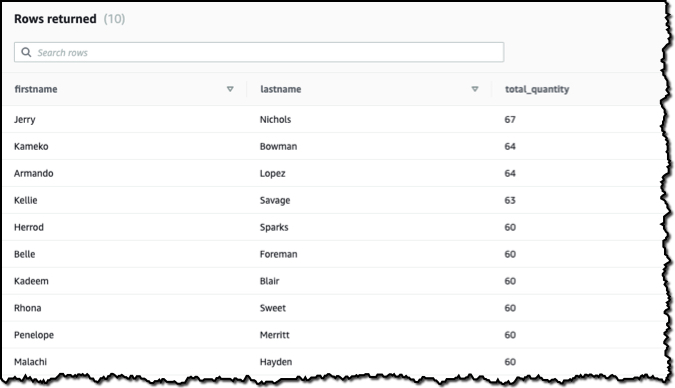The image size is (675, 388).
Task: Select the Kameko row firstname
Action: (31, 146)
